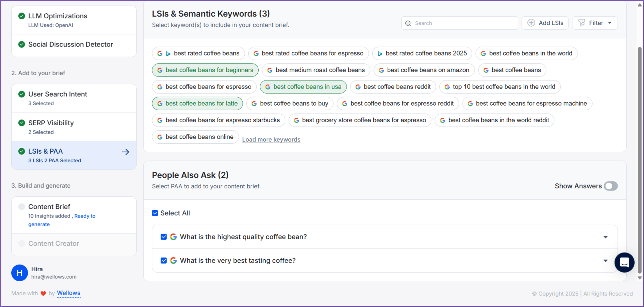Click the Filter funnel icon
Image resolution: width=644 pixels, height=307 pixels.
click(x=582, y=23)
